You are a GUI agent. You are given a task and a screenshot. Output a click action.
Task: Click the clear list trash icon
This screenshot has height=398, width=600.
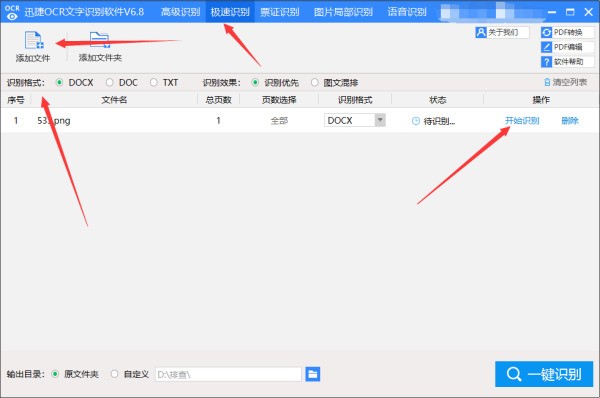[x=547, y=82]
